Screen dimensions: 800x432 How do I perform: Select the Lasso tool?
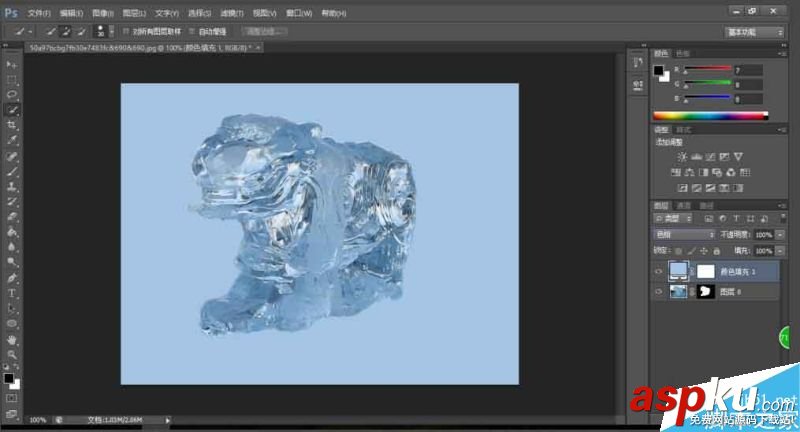12,95
